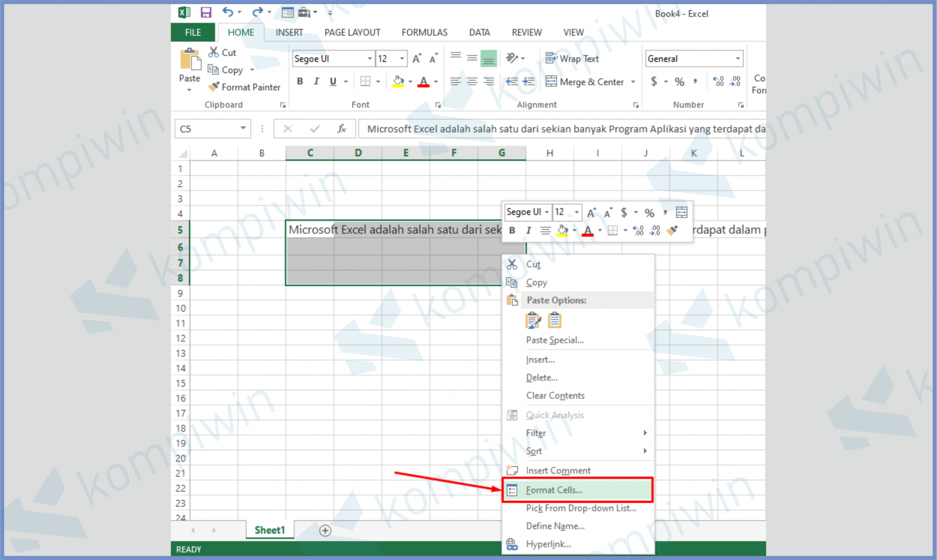The height and width of the screenshot is (560, 937).
Task: Select Format Cells from context menu
Action: click(554, 490)
